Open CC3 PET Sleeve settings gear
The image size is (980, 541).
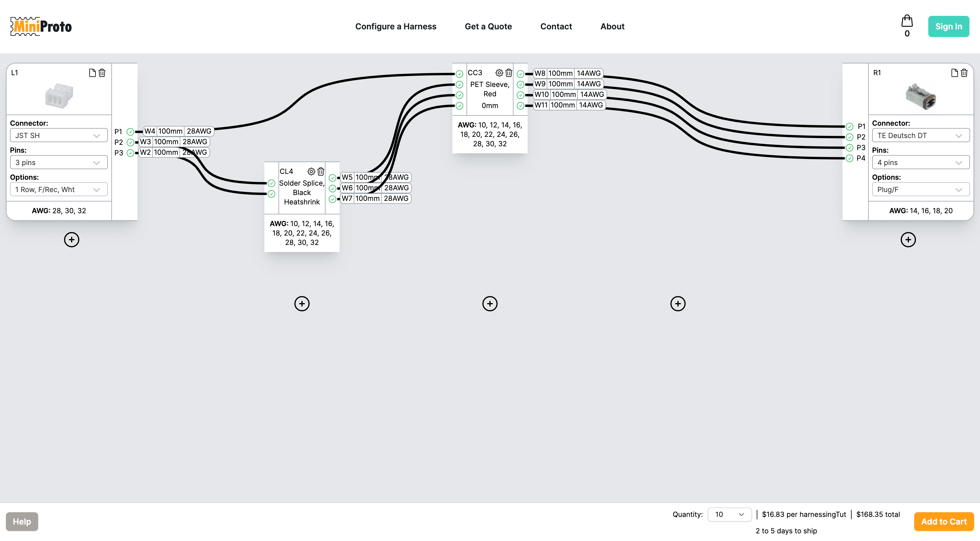pyautogui.click(x=499, y=73)
